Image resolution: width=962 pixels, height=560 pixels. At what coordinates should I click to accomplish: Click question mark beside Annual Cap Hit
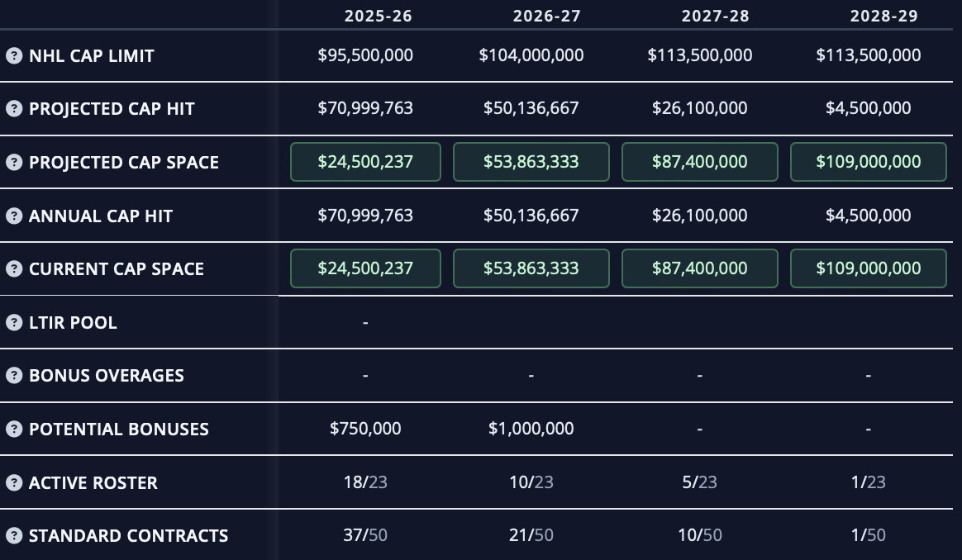[x=13, y=216]
